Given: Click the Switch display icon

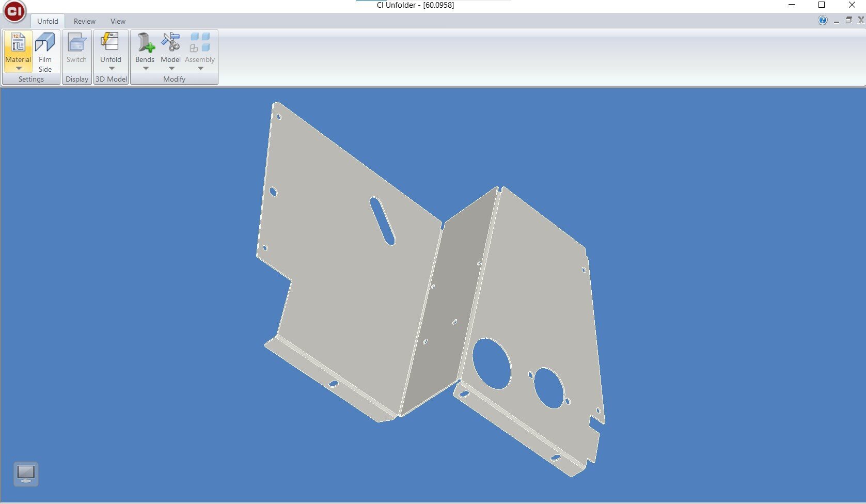Looking at the screenshot, I should [x=76, y=42].
